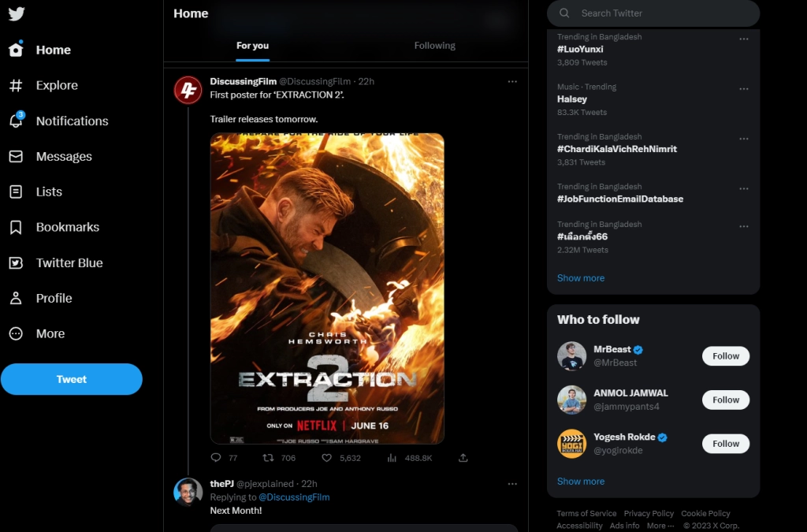This screenshot has width=807, height=532.
Task: Open the Home icon in sidebar
Action: point(16,49)
